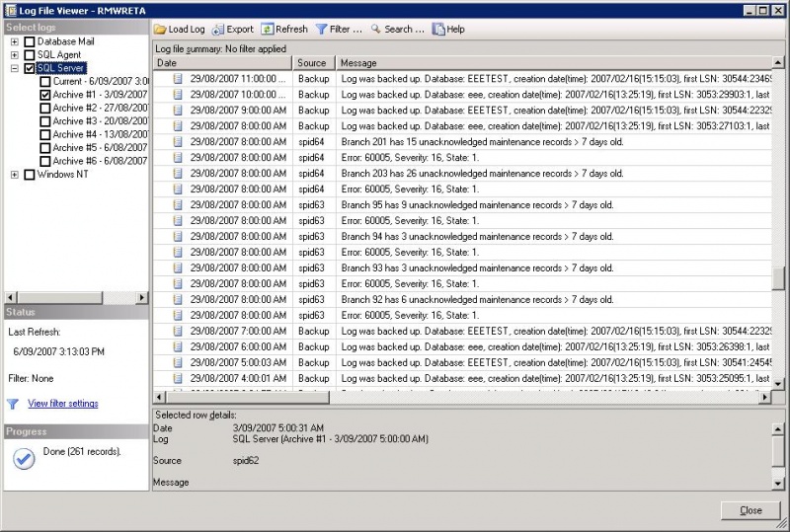This screenshot has width=790, height=532.
Task: Click log icon of 5:00:03 AM Backup row
Action: (178, 362)
